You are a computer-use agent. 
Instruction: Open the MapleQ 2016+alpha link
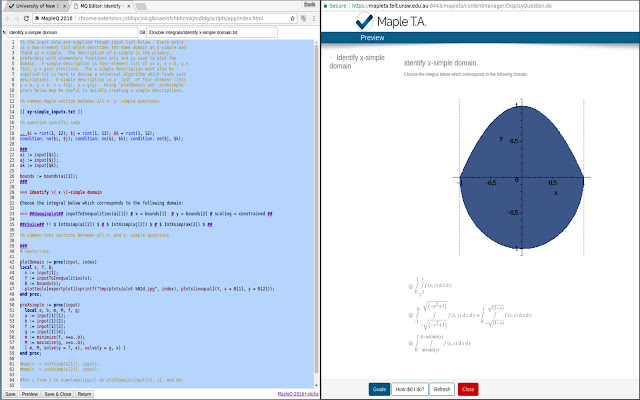pos(298,394)
